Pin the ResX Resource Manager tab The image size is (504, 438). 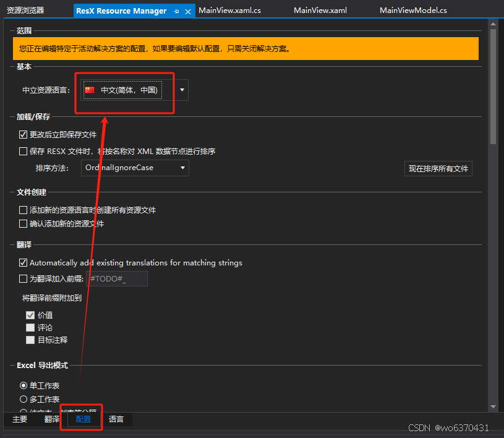tap(176, 12)
